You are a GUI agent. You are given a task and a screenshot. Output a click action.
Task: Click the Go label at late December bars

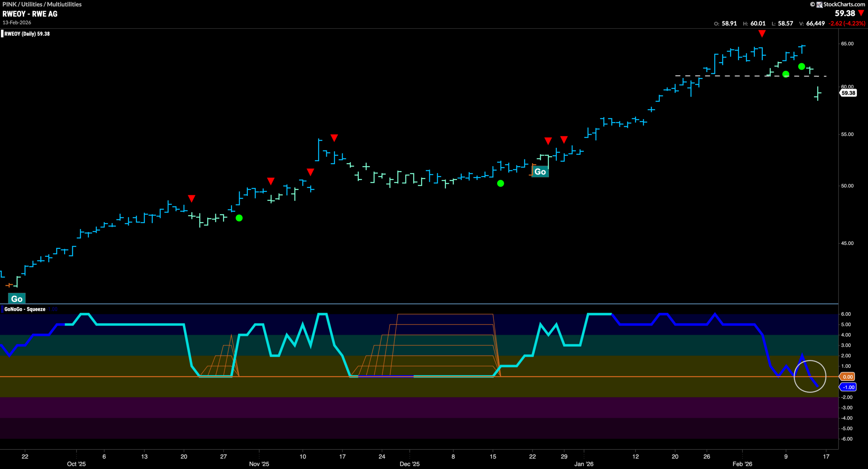tap(540, 172)
